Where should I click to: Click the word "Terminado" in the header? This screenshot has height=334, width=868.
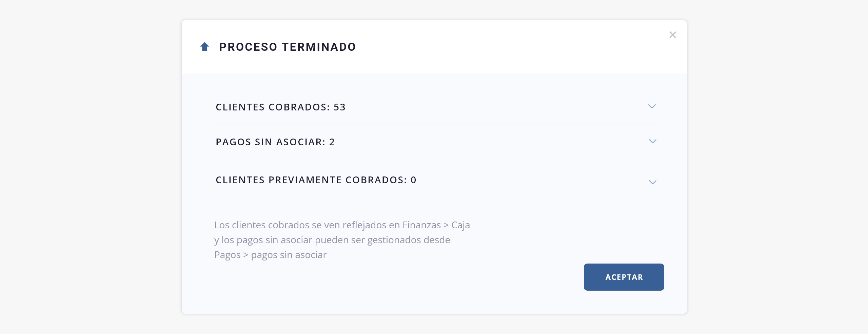click(x=319, y=47)
